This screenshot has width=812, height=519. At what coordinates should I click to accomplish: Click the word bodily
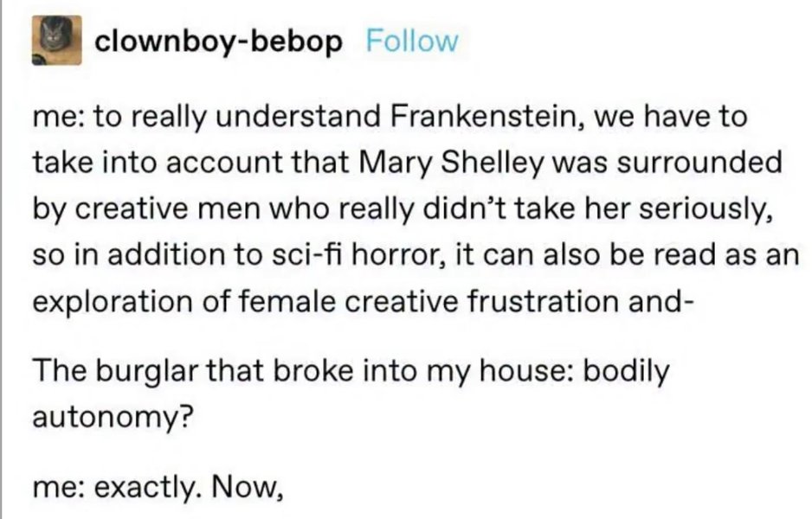click(627, 373)
